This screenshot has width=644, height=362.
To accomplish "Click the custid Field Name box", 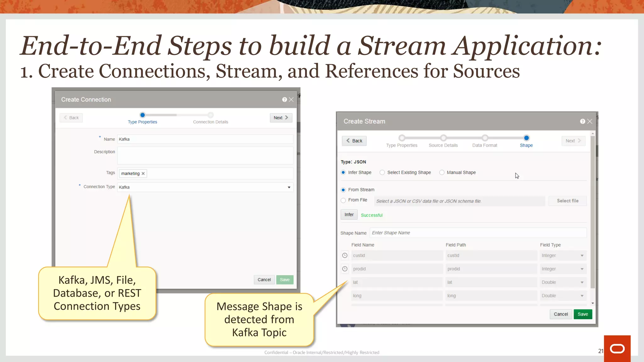I will 397,255.
